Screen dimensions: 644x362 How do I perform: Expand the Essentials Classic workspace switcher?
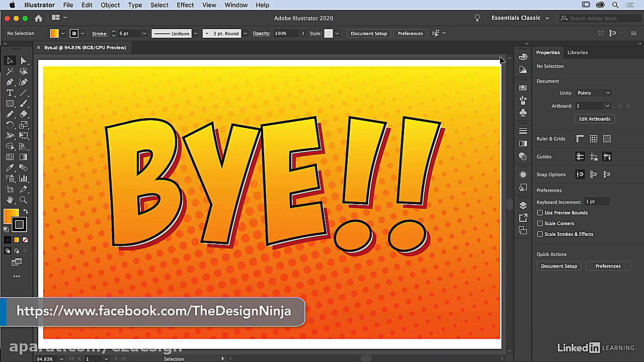(520, 18)
